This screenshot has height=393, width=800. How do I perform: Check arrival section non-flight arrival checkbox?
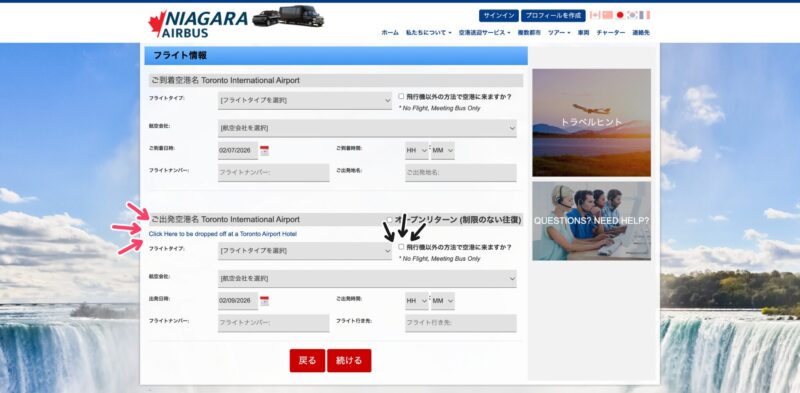click(401, 96)
